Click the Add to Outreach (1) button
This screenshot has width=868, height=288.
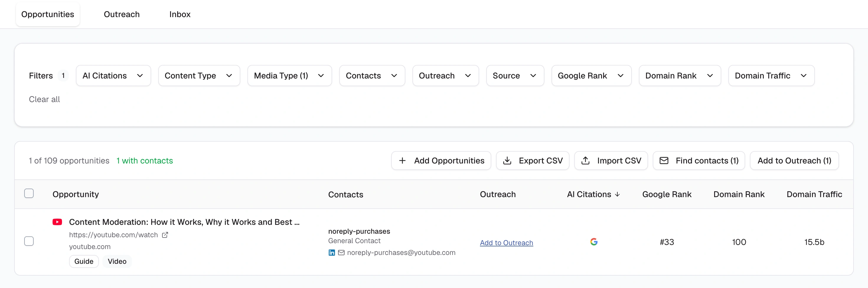tap(794, 161)
